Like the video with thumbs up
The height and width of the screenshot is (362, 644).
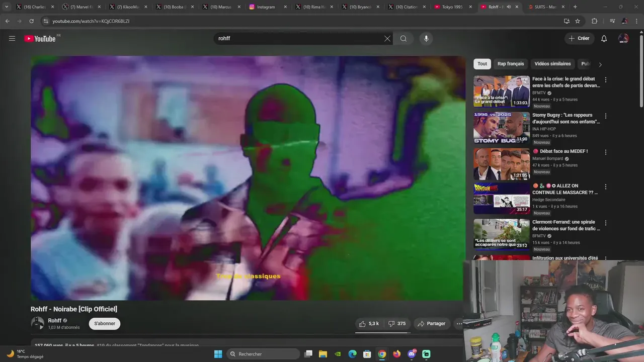click(x=369, y=324)
